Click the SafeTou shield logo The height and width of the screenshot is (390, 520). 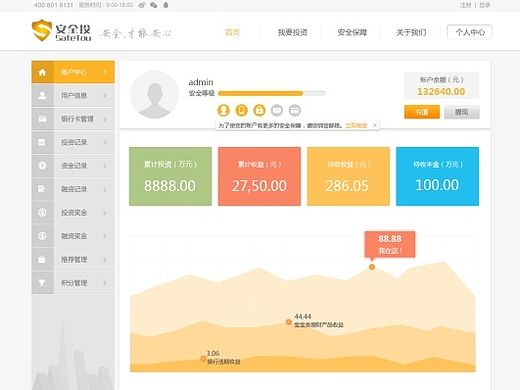(42, 30)
